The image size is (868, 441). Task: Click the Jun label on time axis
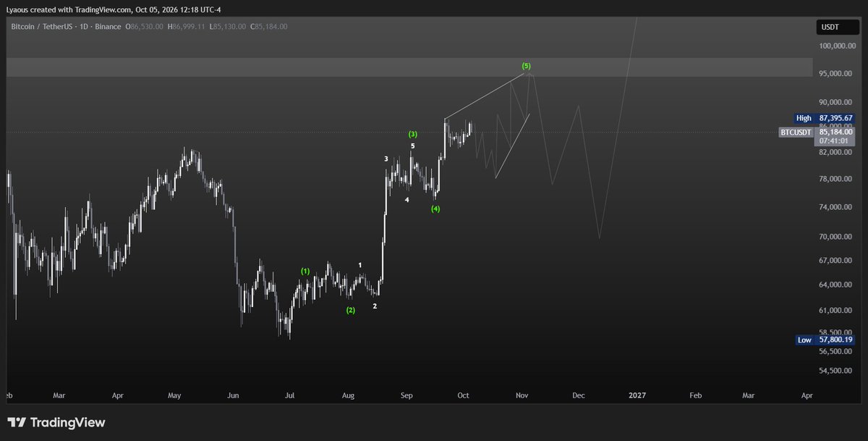(x=233, y=396)
